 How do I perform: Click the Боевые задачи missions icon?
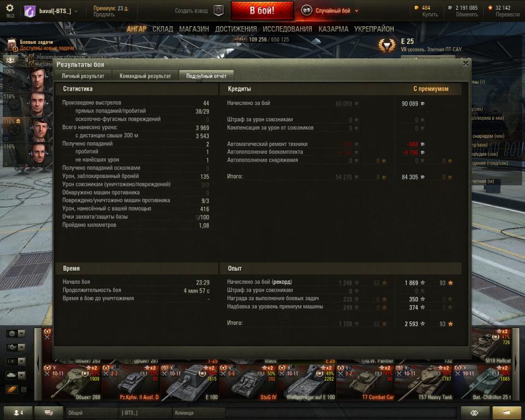[x=11, y=44]
